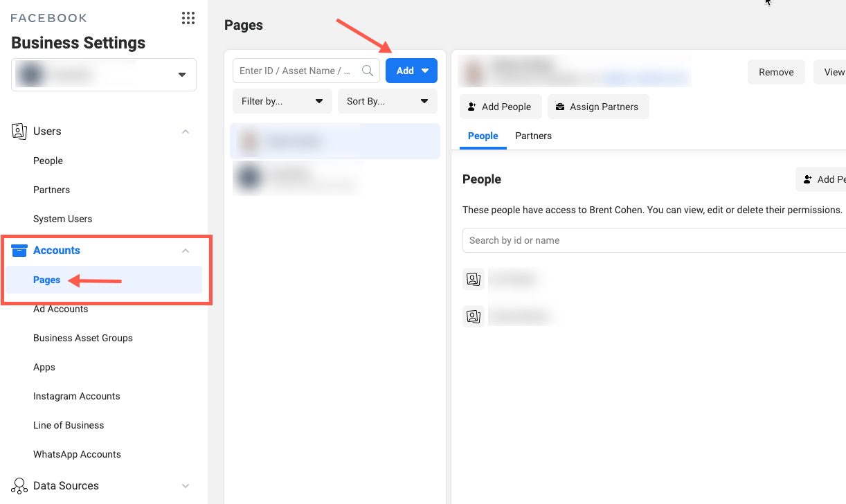Switch to the Partners tab
Image resolution: width=846 pixels, height=504 pixels.
[533, 136]
